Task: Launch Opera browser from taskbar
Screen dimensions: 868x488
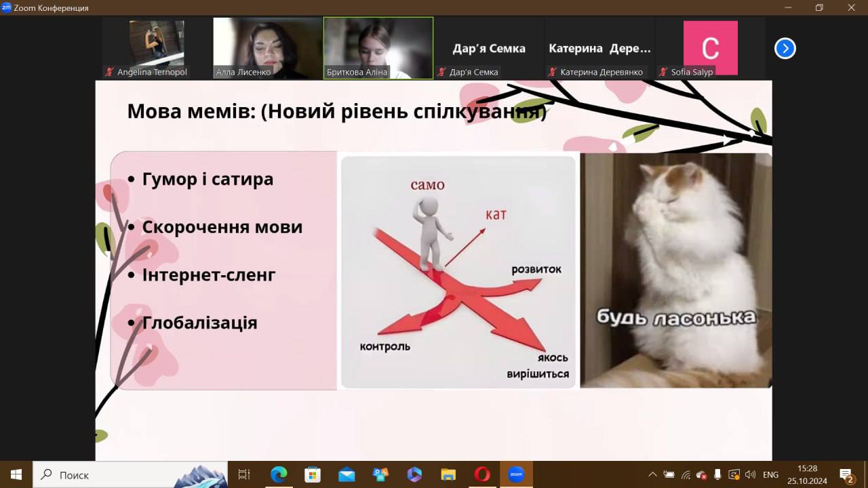Action: pyautogui.click(x=482, y=474)
